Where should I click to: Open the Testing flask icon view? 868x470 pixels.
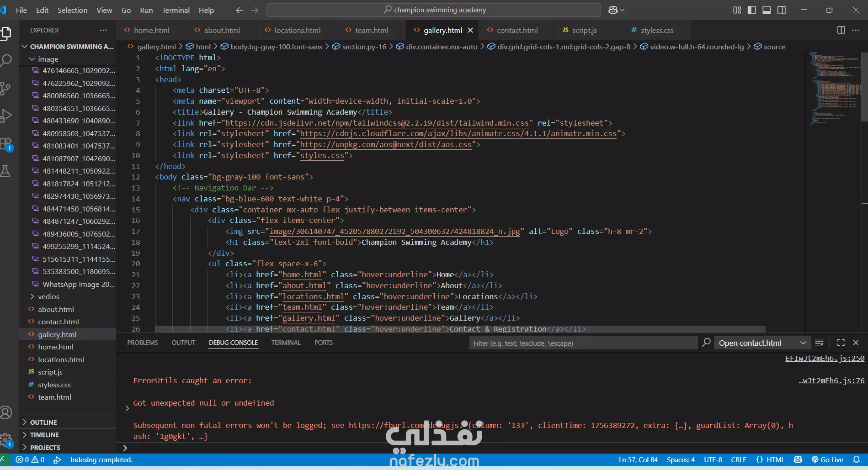click(x=6, y=171)
